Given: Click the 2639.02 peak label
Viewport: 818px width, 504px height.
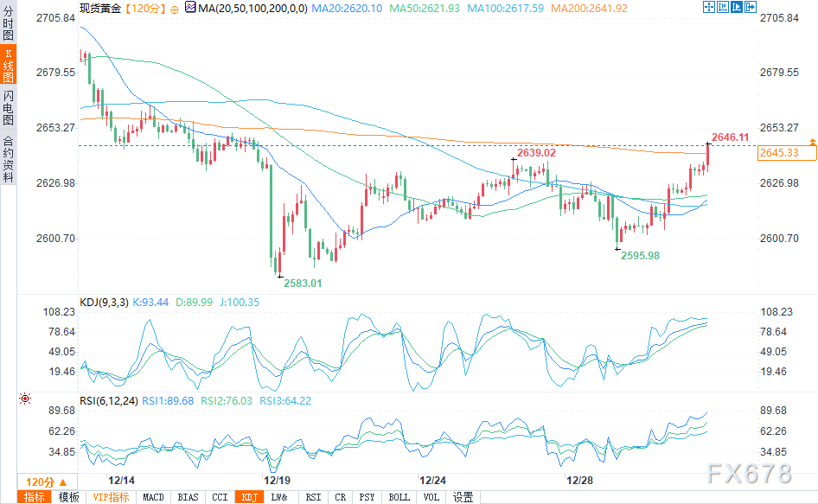Looking at the screenshot, I should coord(536,152).
